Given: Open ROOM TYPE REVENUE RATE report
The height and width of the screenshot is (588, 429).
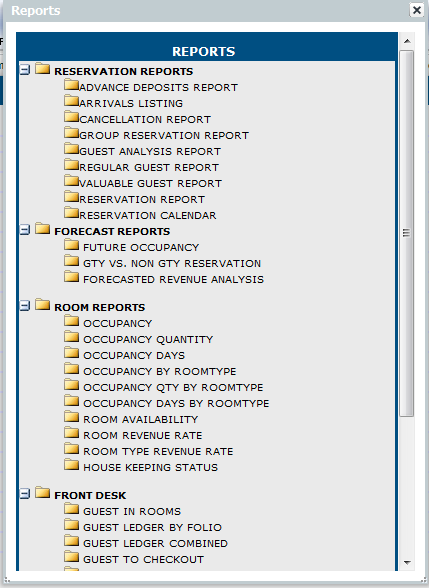Looking at the screenshot, I should 158,452.
